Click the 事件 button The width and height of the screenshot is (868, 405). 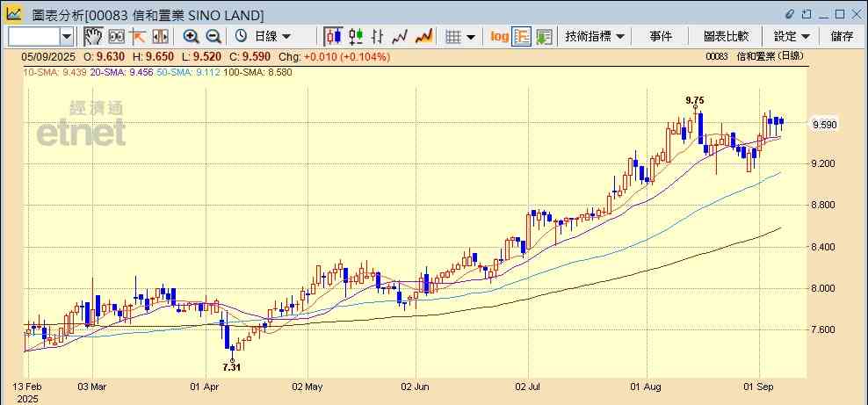661,37
